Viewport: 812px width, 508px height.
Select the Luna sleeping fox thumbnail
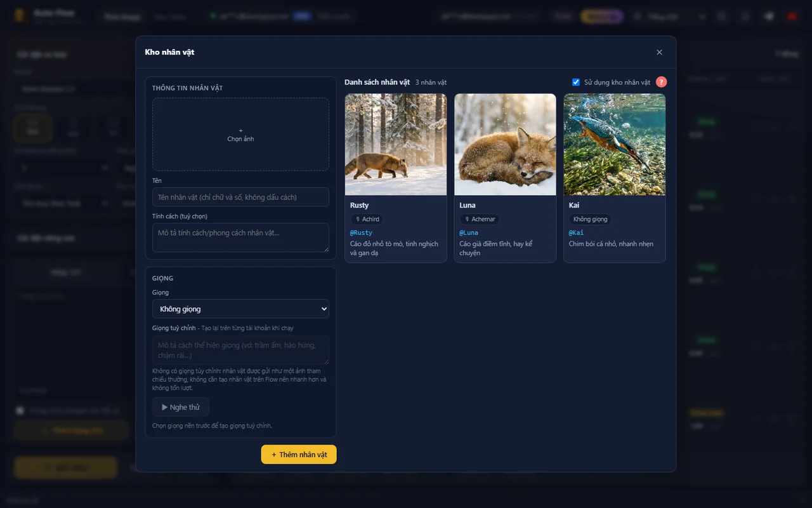(x=505, y=145)
